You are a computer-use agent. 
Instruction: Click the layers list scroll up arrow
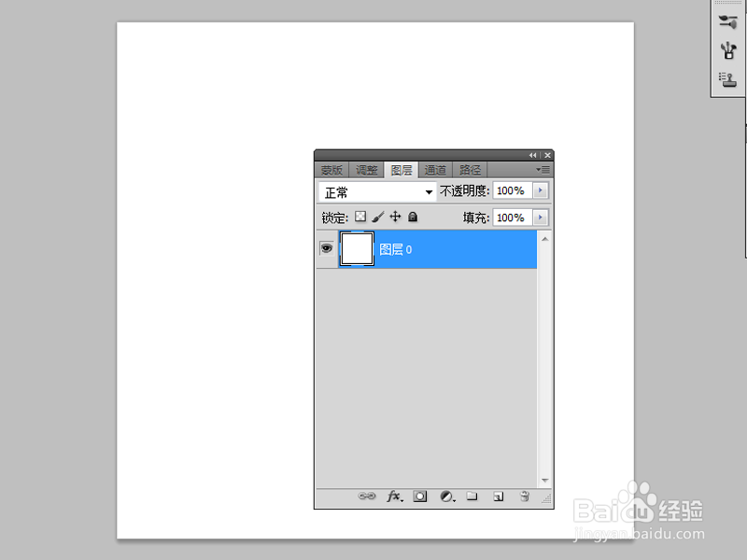[x=545, y=239]
